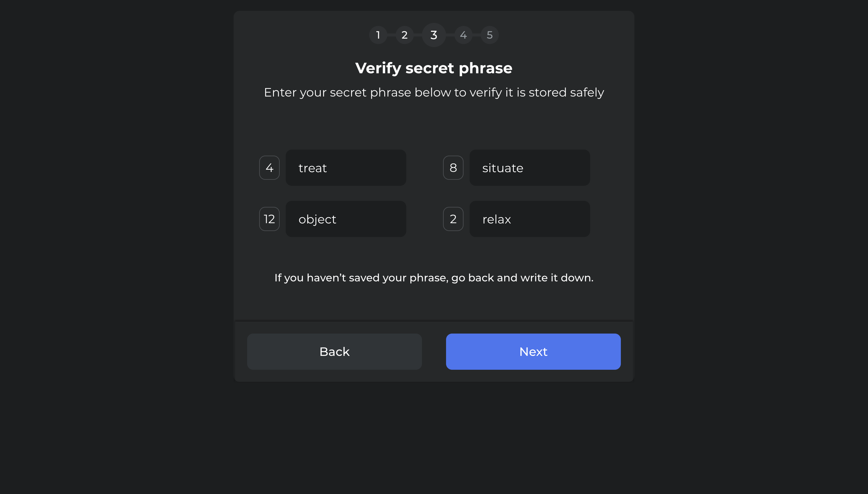The height and width of the screenshot is (494, 868).
Task: Select the word number 12 badge
Action: (x=269, y=219)
